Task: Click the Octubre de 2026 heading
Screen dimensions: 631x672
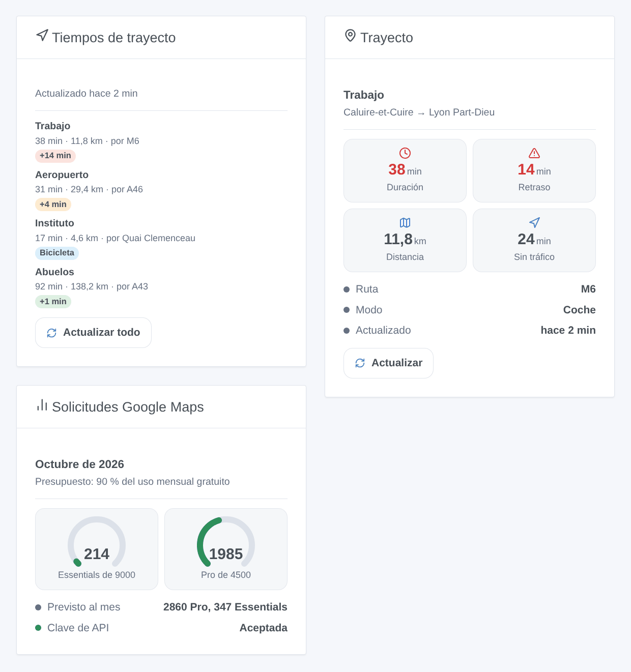Action: pos(79,464)
